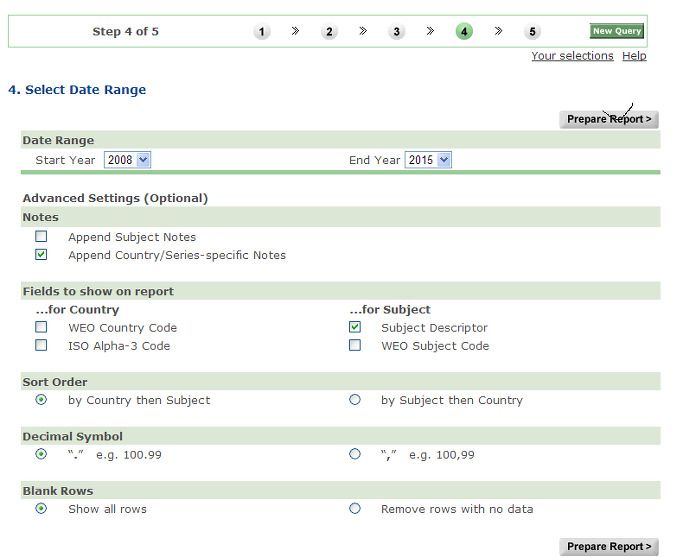The image size is (683, 557).
Task: Click the top Prepare Report button
Action: tap(609, 119)
